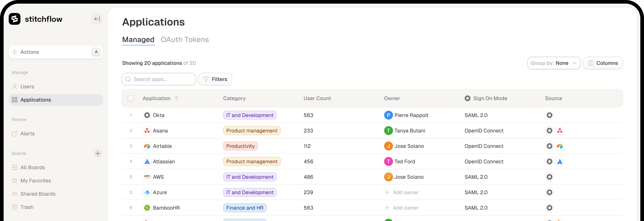Screen dimensions: 644x221
Task: Sort by Application column header
Action: 156,98
